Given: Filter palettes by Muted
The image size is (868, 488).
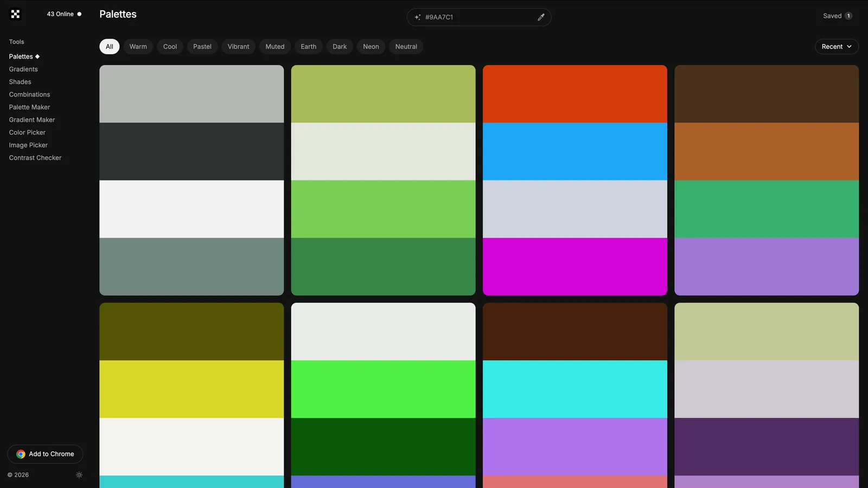Looking at the screenshot, I should 275,47.
